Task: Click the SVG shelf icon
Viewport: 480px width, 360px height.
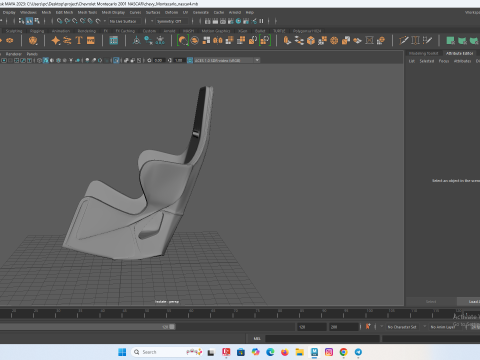Action: pos(91,41)
